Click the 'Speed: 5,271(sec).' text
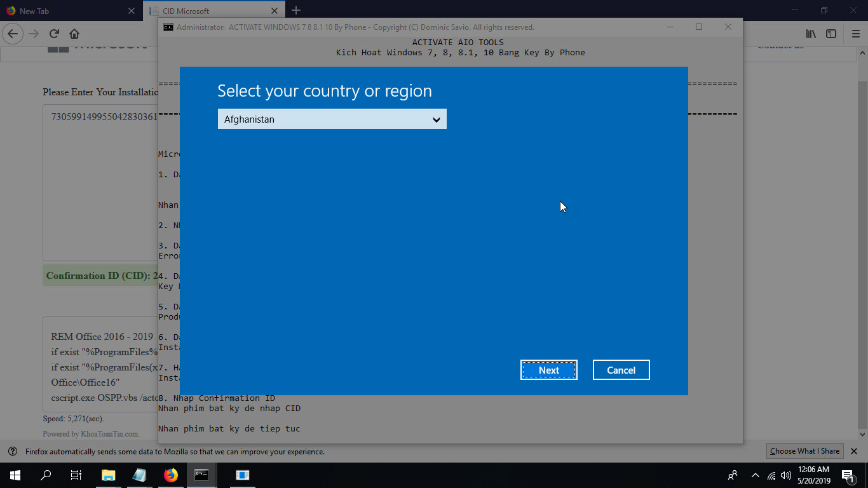The height and width of the screenshot is (488, 868). click(x=73, y=419)
